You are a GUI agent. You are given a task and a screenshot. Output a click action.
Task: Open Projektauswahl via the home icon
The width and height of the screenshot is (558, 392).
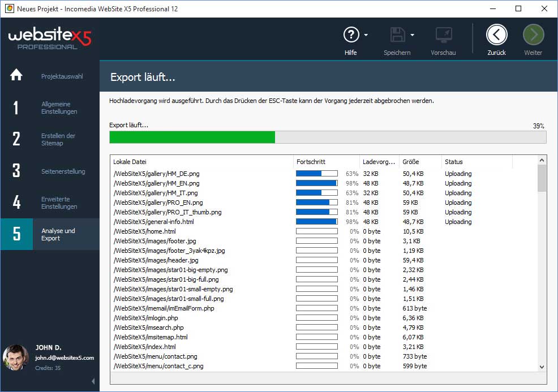point(16,75)
